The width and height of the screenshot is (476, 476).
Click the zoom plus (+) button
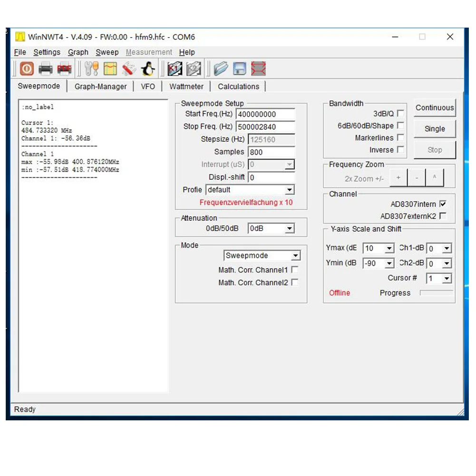coord(398,178)
